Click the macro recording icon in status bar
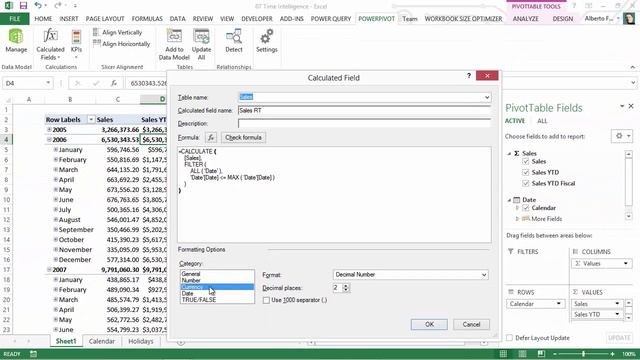Viewport: 640px width, 360px height. (x=33, y=354)
